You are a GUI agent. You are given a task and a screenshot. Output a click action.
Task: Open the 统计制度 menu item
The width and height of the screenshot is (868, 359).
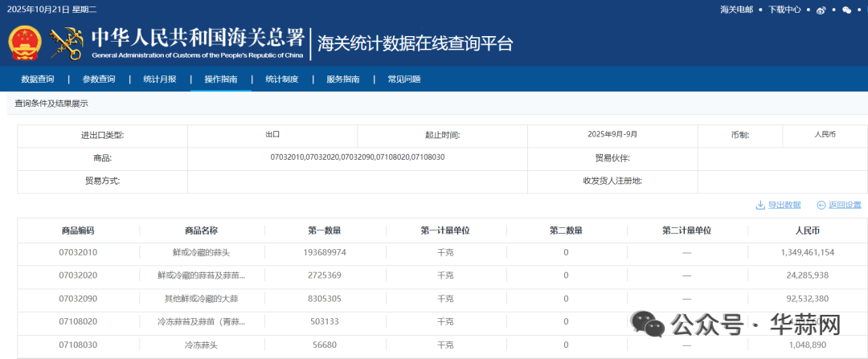coord(282,80)
